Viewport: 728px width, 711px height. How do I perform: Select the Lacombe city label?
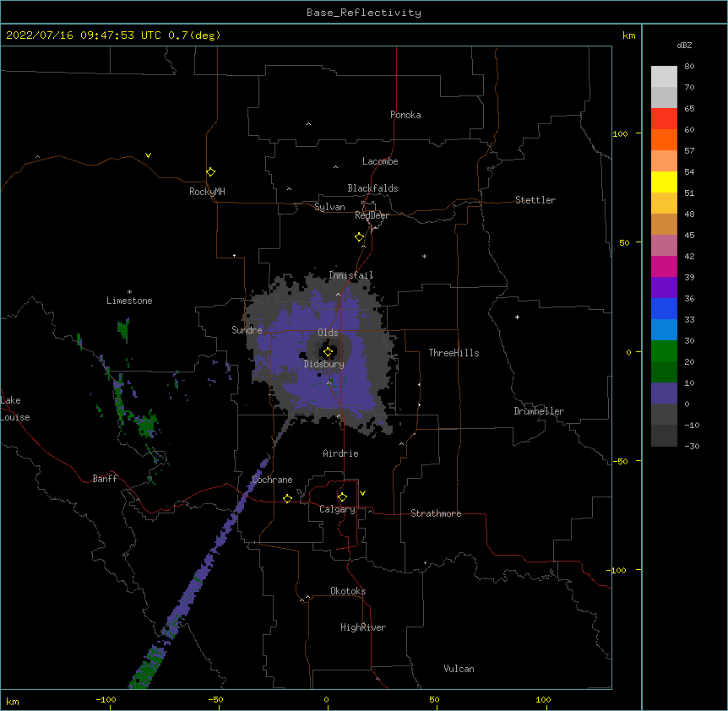click(380, 161)
